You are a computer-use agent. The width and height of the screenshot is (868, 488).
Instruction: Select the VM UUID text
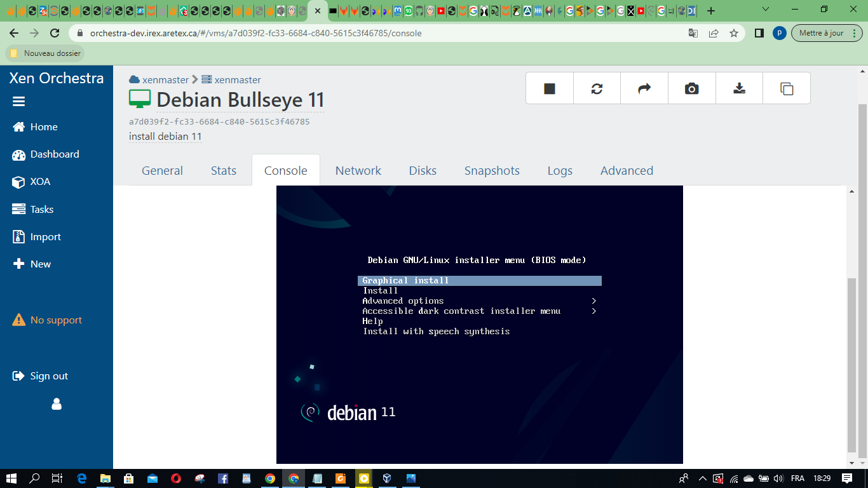[x=219, y=121]
